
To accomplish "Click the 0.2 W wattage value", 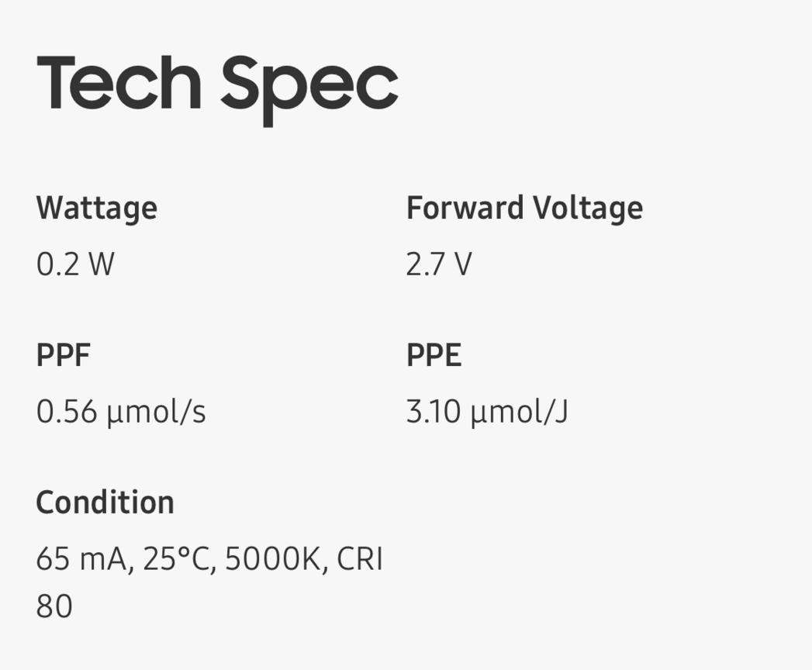I will pyautogui.click(x=75, y=265).
